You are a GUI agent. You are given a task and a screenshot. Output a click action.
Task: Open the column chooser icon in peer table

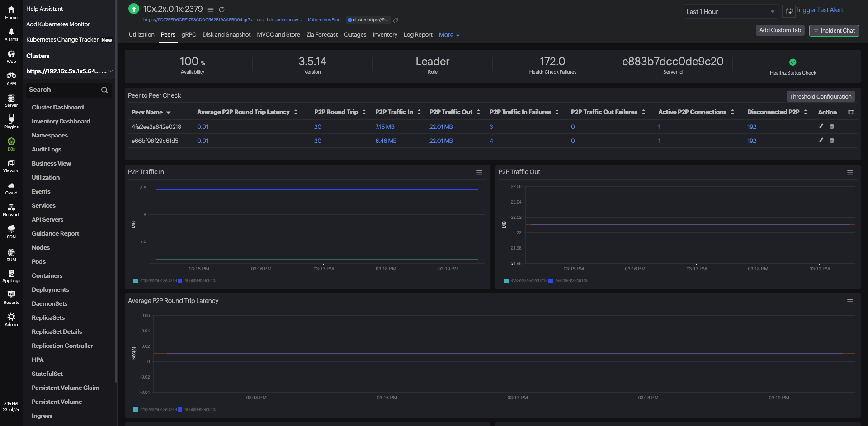tap(851, 112)
